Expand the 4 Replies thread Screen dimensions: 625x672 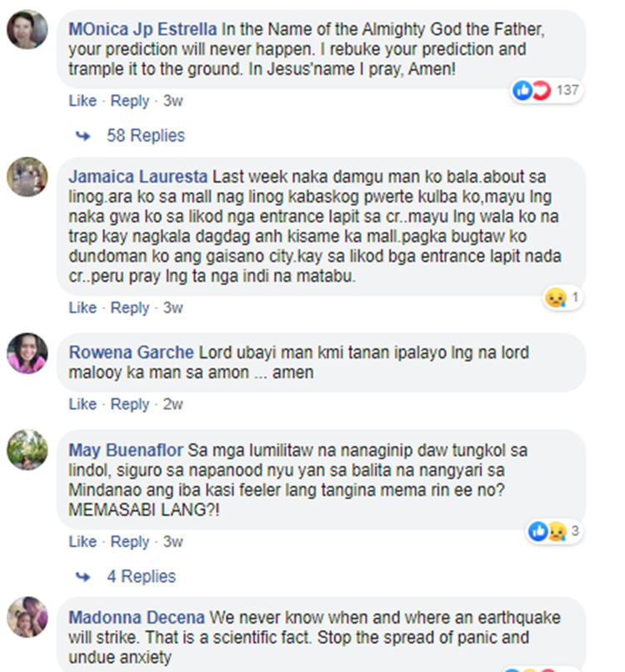click(142, 576)
